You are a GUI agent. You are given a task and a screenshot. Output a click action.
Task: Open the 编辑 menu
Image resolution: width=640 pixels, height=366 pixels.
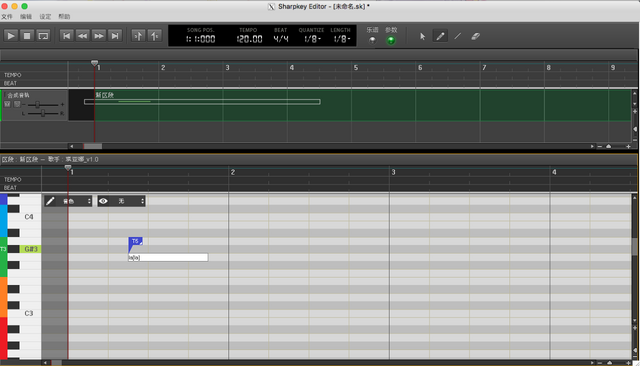(x=26, y=17)
